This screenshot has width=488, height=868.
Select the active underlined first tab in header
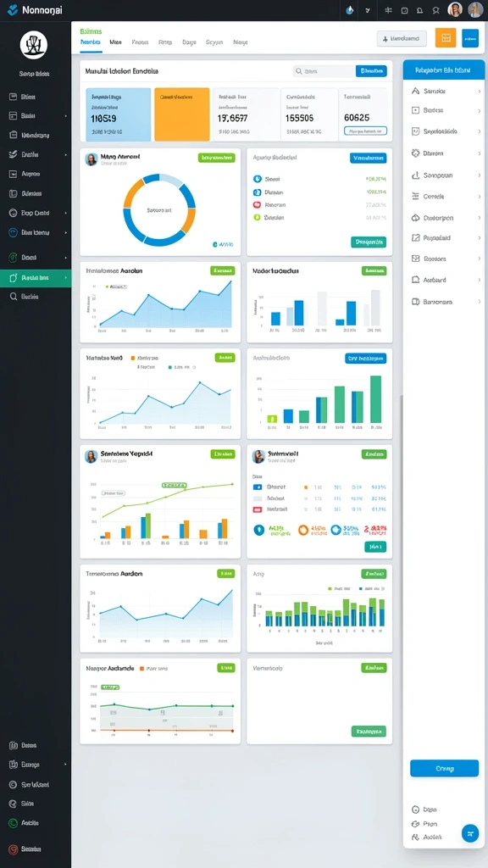click(x=90, y=42)
